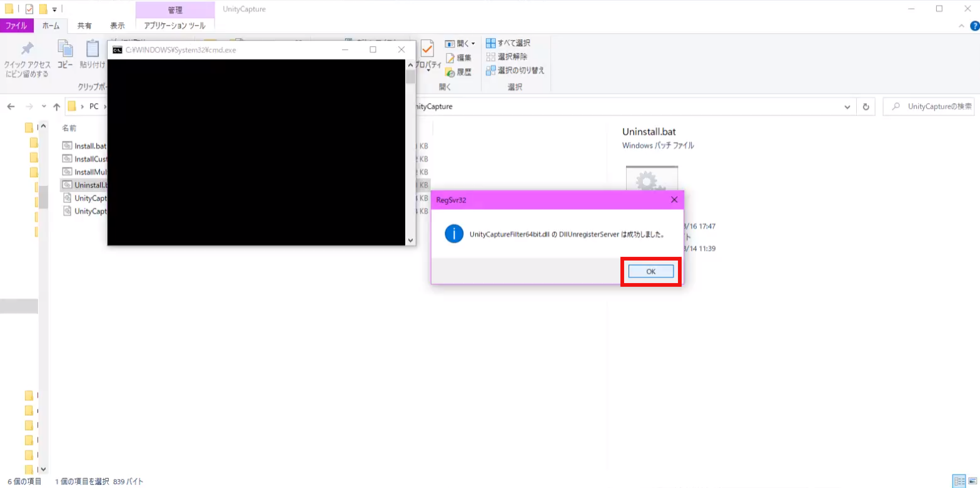This screenshot has width=980, height=488.
Task: Click the folder icon in quick access toolbar
Action: click(9, 9)
